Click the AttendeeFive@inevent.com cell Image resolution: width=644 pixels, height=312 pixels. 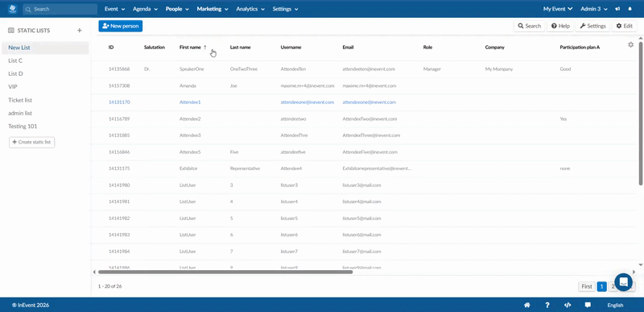click(x=370, y=152)
